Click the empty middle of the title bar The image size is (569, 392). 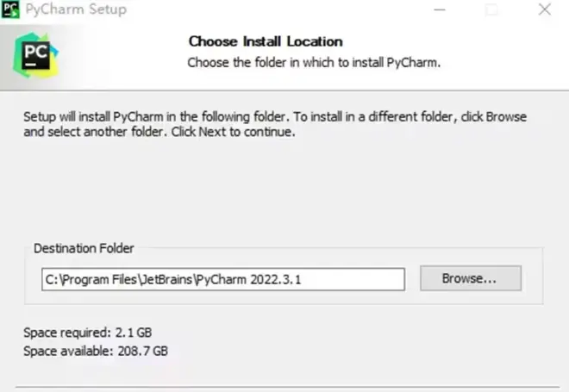click(276, 9)
